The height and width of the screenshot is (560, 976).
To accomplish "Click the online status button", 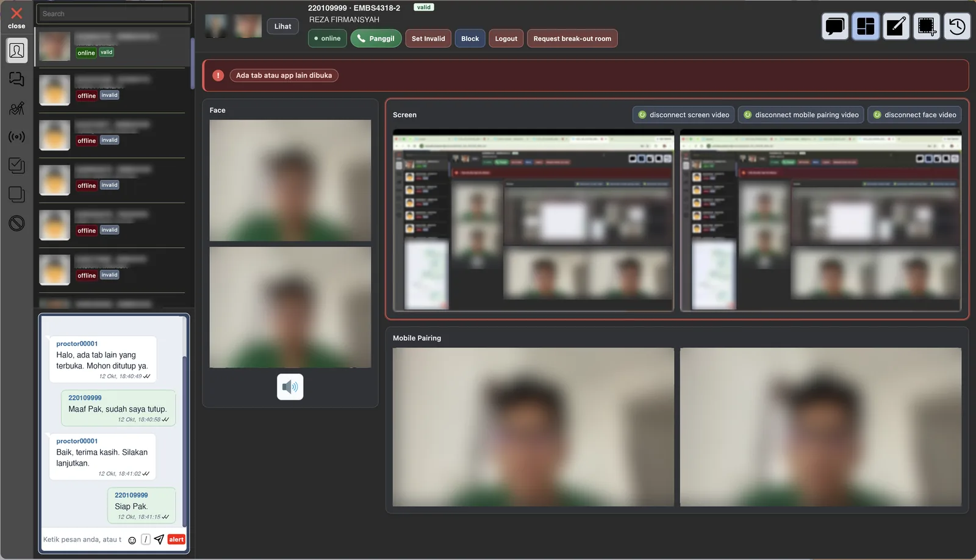I will click(328, 38).
